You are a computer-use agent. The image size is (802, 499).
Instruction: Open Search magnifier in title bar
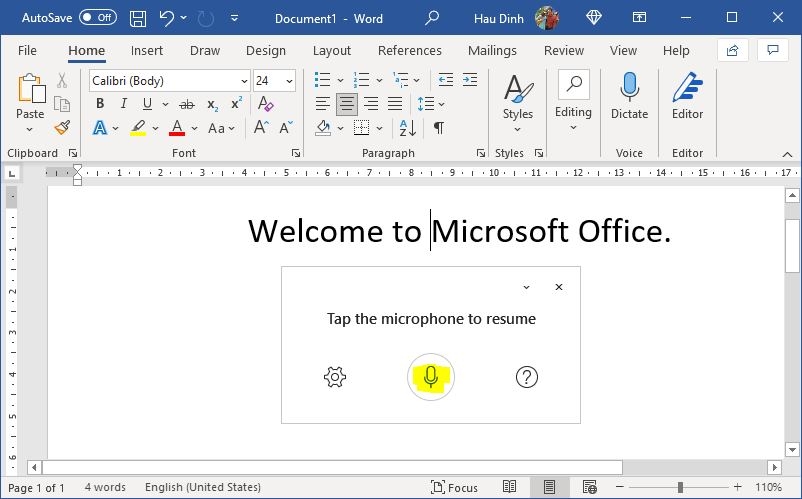coord(432,18)
